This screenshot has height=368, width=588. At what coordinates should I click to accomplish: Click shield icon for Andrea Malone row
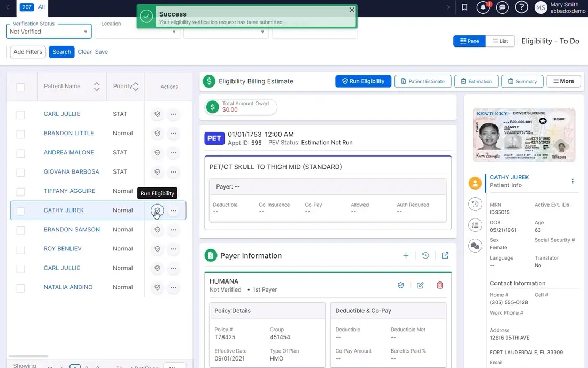158,153
